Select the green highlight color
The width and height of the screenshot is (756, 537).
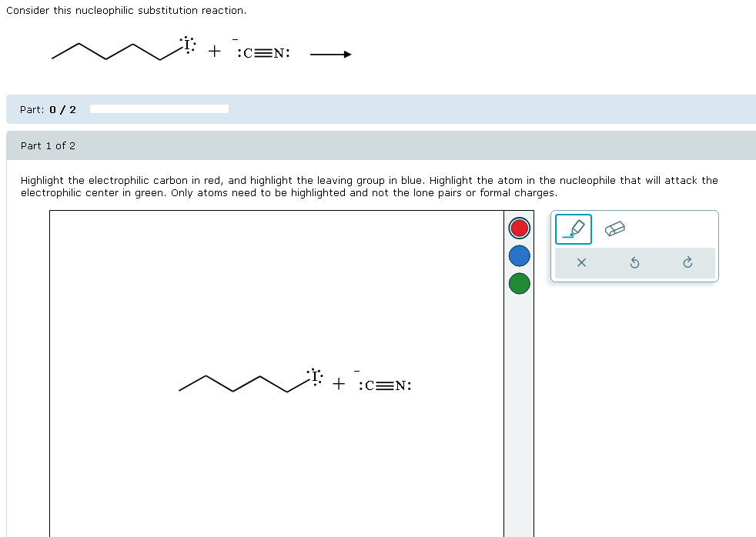pyautogui.click(x=519, y=283)
